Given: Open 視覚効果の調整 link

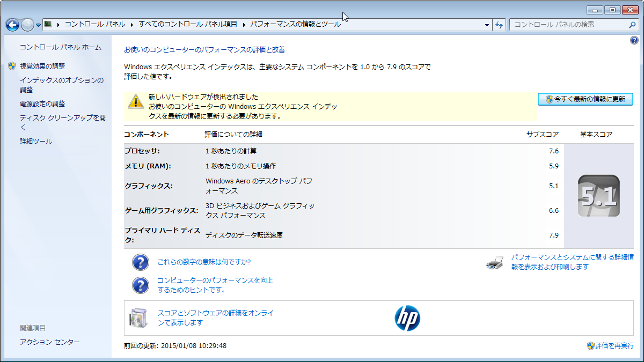Looking at the screenshot, I should point(42,66).
